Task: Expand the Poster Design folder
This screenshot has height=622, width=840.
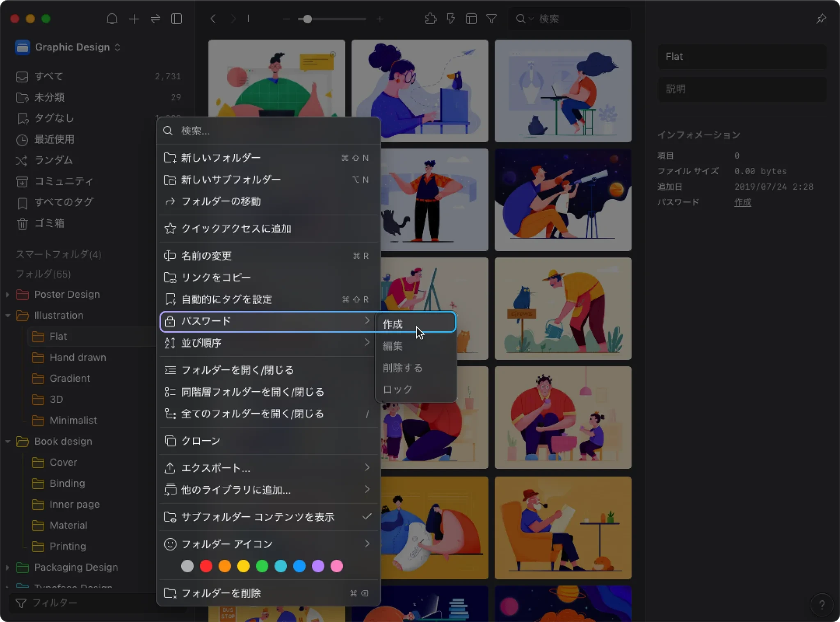Action: (x=7, y=294)
